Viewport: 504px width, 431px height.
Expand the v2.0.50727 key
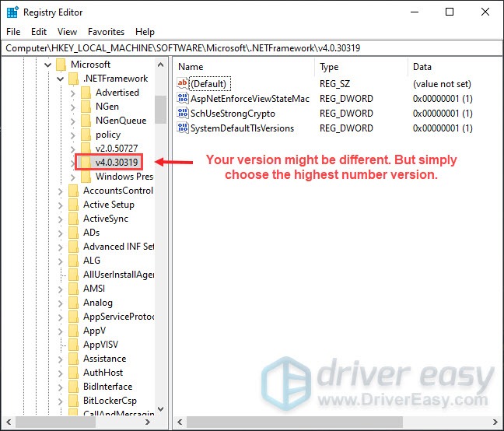coord(73,149)
